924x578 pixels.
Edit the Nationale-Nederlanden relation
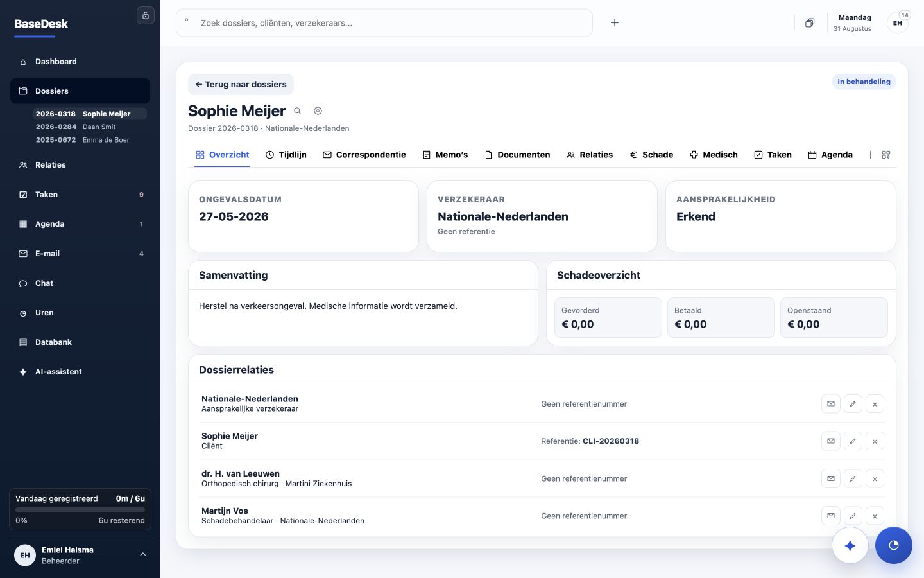tap(853, 404)
